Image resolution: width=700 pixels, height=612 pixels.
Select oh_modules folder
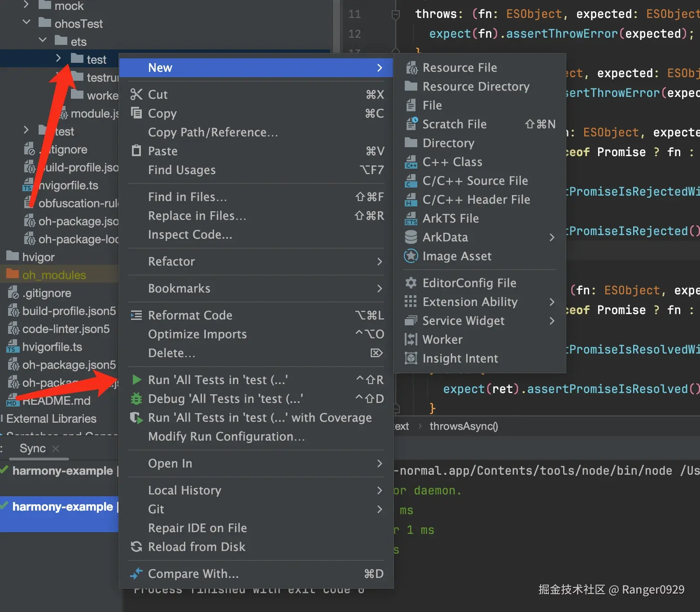point(54,275)
